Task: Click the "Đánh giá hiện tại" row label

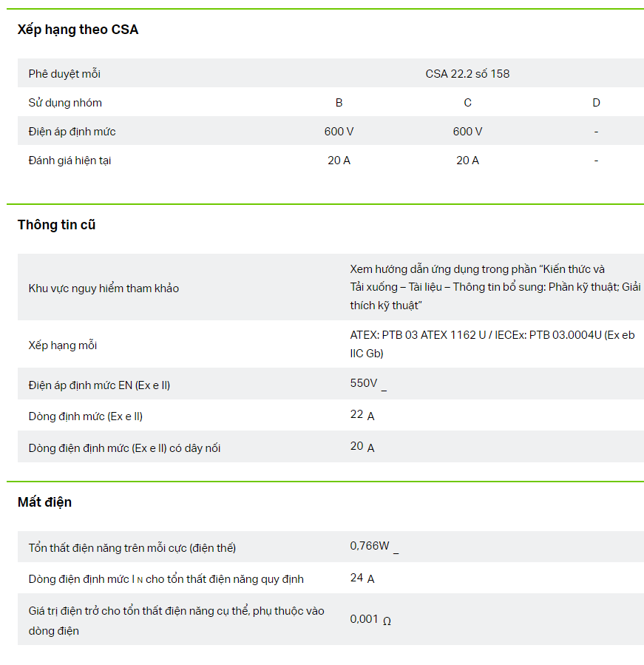Action: (x=70, y=161)
